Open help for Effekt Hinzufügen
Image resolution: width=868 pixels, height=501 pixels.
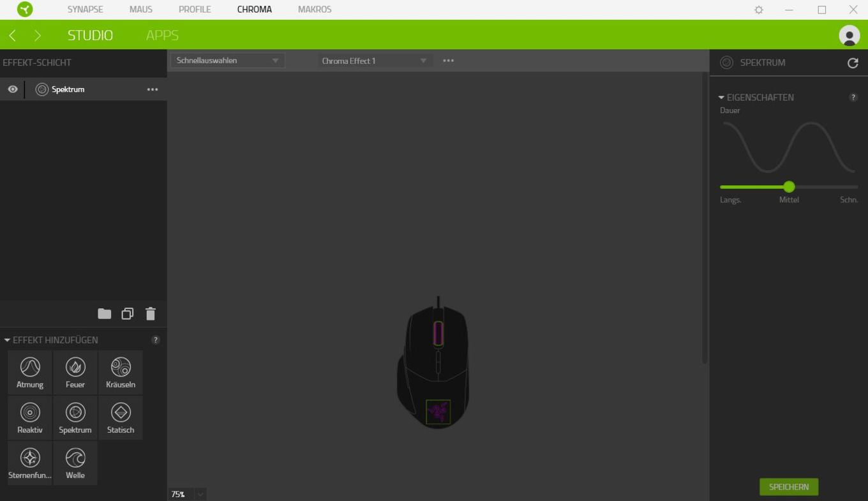(x=155, y=340)
